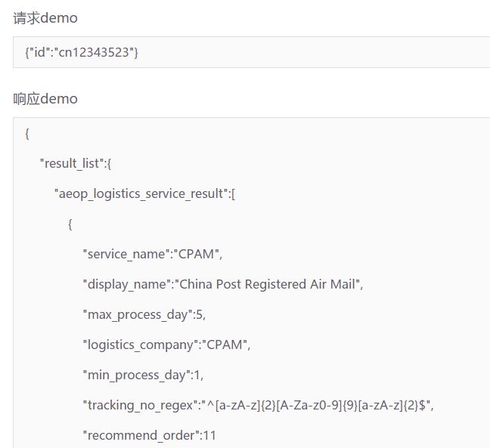Click the "display_name" China Post line
This screenshot has height=448, width=490.
223,284
